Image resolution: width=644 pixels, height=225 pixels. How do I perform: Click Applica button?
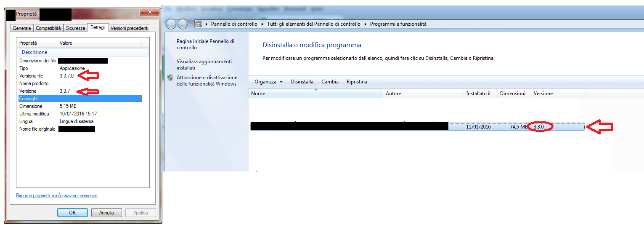click(x=140, y=213)
